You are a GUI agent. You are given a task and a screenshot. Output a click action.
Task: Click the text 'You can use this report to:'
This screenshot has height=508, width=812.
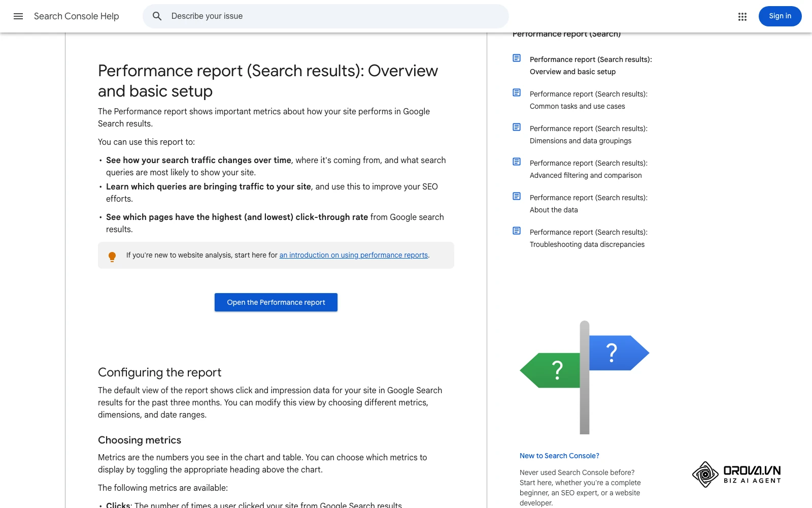click(146, 142)
